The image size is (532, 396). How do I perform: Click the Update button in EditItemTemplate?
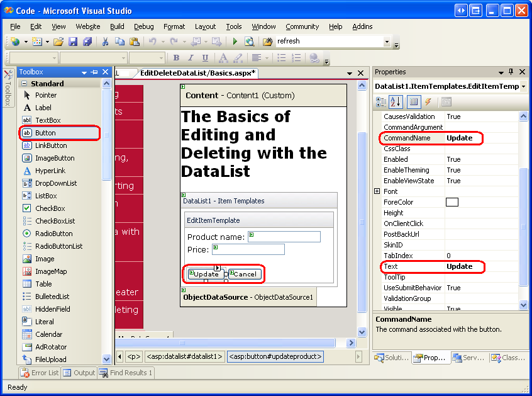[x=206, y=274]
